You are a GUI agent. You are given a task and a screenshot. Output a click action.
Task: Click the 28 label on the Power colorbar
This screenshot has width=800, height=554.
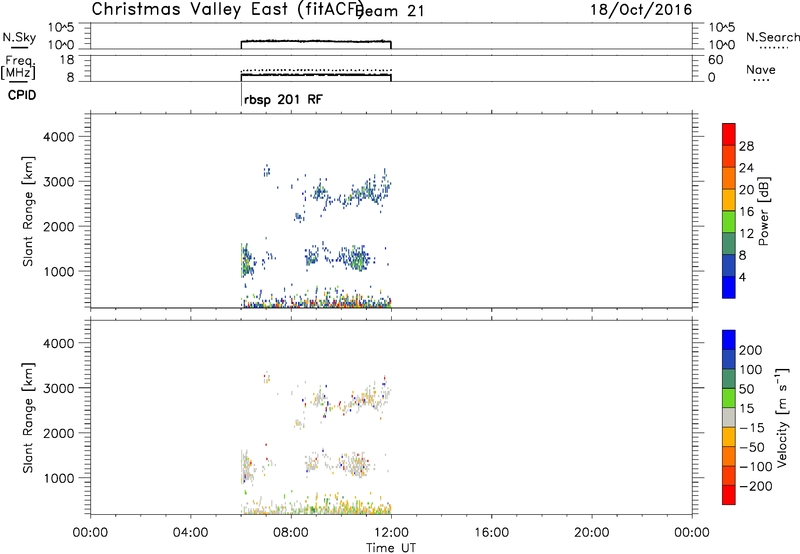coord(746,146)
